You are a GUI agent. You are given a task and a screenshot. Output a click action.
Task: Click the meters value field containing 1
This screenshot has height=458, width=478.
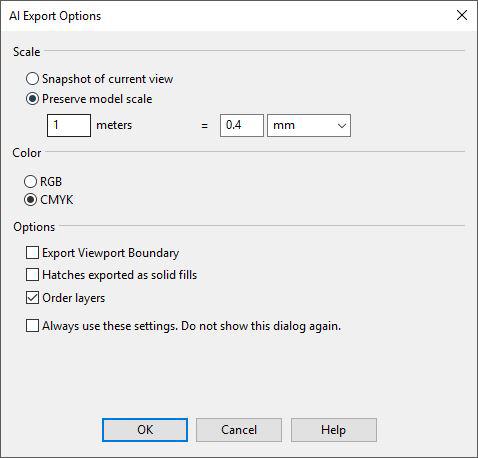[69, 125]
